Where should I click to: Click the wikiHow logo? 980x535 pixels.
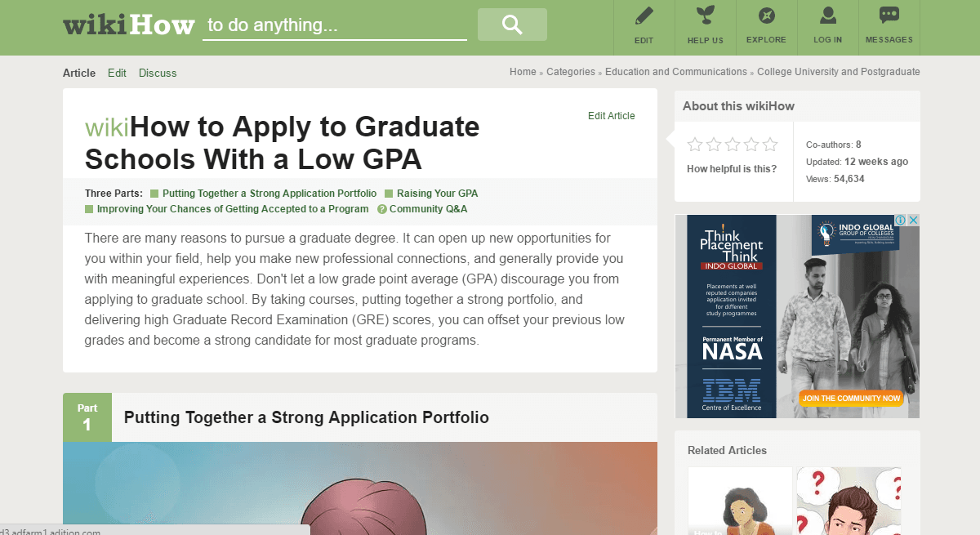pyautogui.click(x=128, y=25)
